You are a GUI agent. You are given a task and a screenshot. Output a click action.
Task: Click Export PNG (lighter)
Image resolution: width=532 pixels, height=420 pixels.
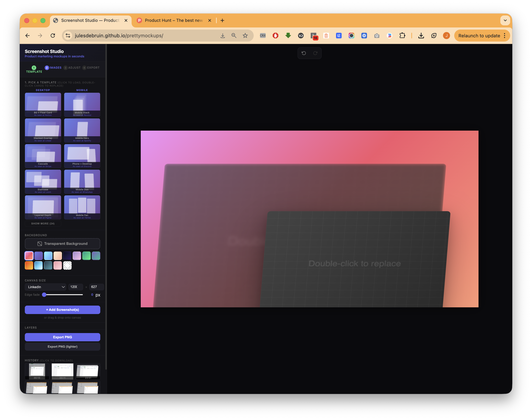click(62, 346)
